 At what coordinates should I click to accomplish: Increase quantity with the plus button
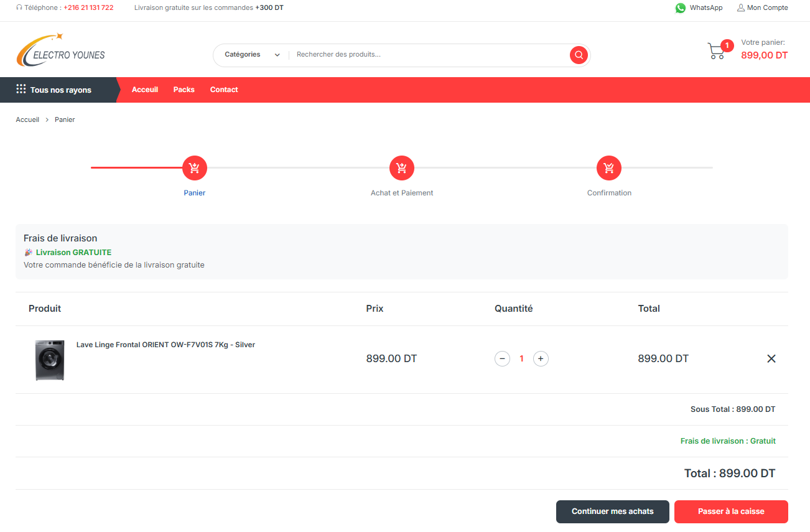(541, 358)
